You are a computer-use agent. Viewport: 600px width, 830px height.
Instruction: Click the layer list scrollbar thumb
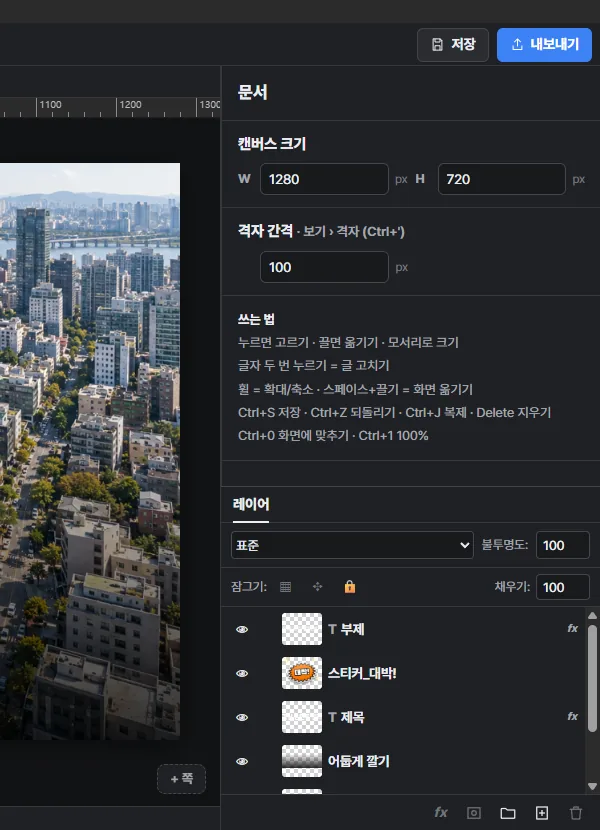click(593, 678)
